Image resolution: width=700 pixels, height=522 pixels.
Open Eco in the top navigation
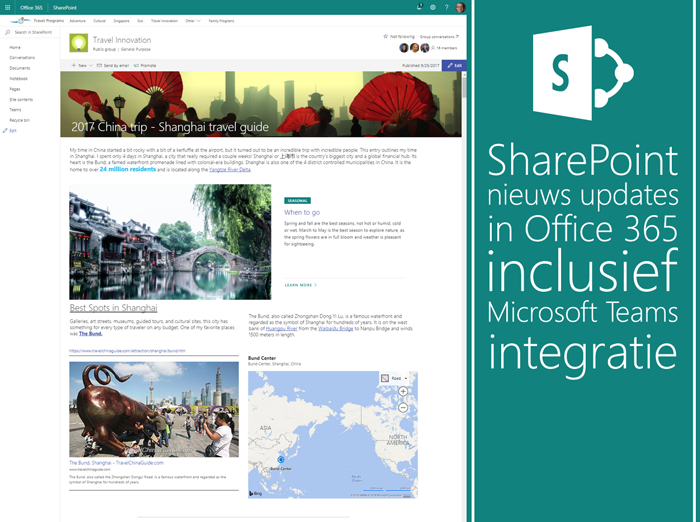click(x=140, y=21)
